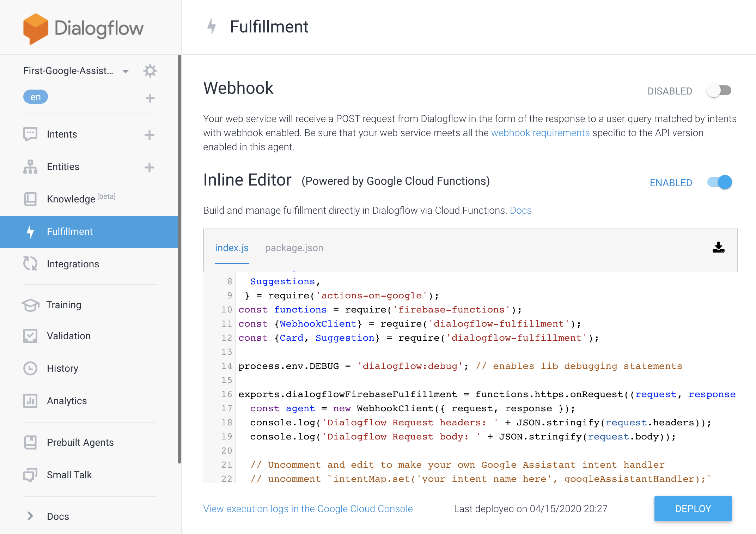Select the en language badge
The height and width of the screenshot is (534, 756).
click(35, 97)
